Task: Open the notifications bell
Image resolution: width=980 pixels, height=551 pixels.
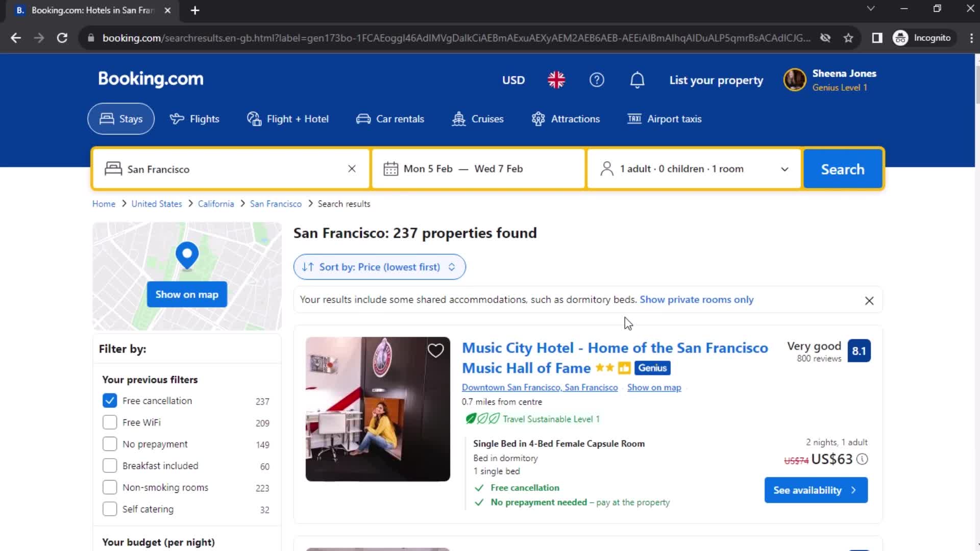Action: click(637, 80)
